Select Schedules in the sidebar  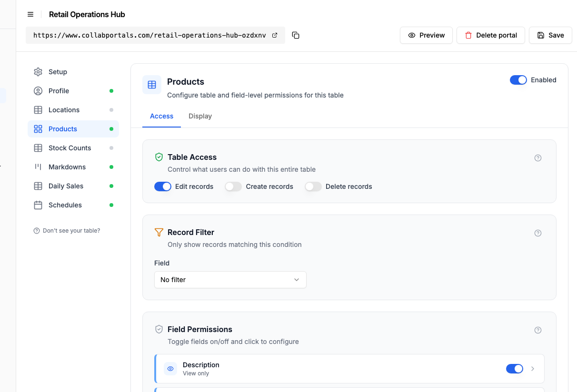pyautogui.click(x=73, y=205)
